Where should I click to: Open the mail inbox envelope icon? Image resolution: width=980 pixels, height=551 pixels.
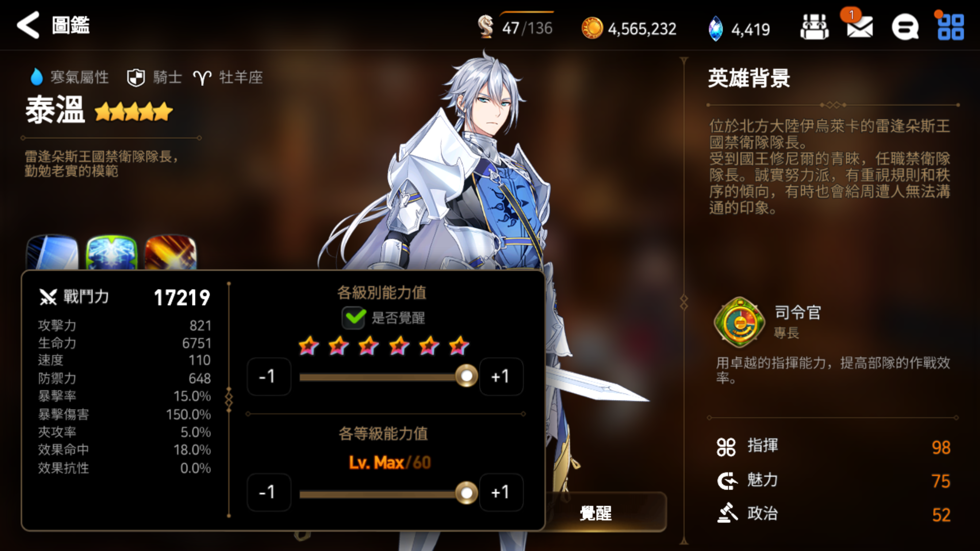860,27
